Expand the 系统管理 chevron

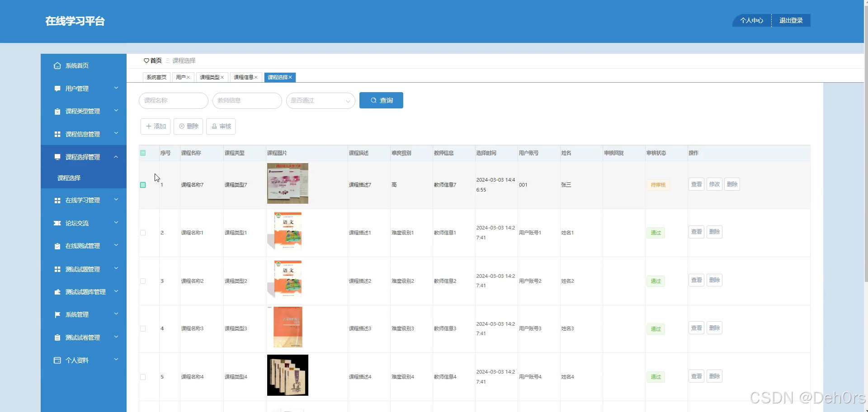click(x=116, y=314)
